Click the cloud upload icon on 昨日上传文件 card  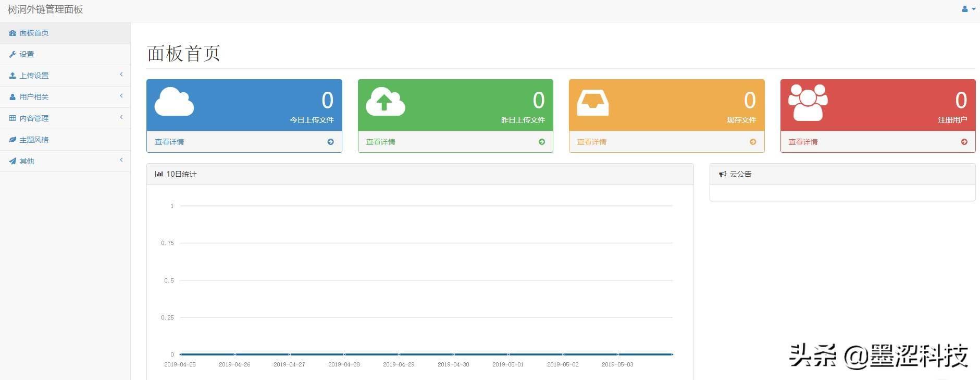coord(386,102)
